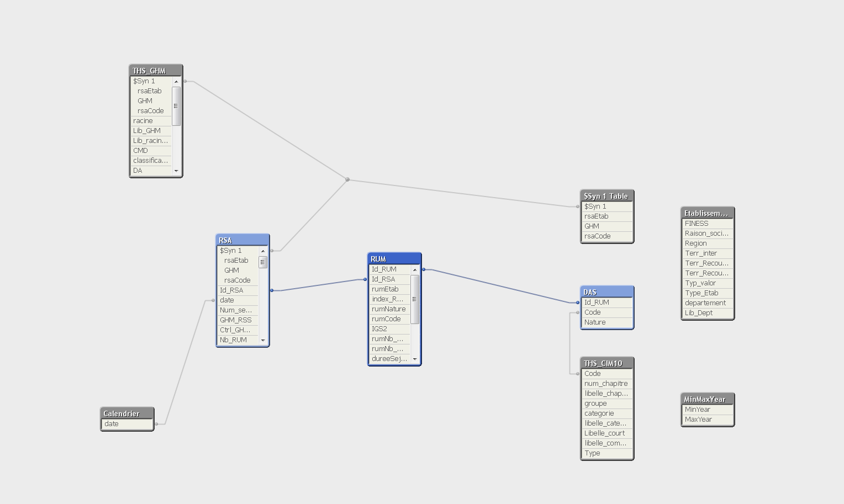Select Id_RUM field in RUM table
The width and height of the screenshot is (844, 504).
389,269
